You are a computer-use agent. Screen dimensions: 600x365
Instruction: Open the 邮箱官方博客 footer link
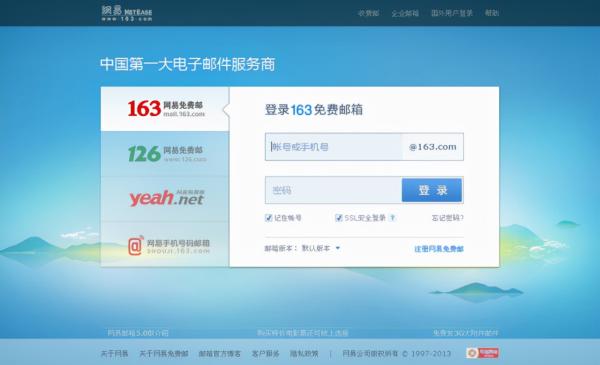pos(220,354)
